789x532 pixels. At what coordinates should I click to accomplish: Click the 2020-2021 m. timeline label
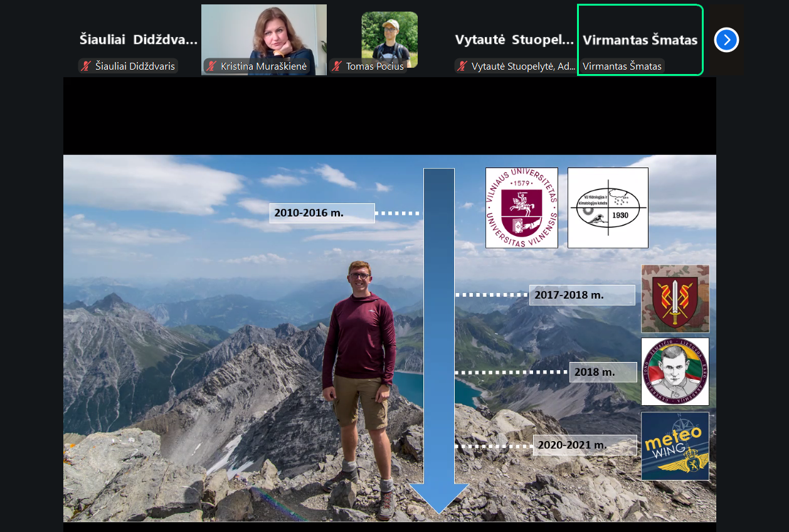[585, 445]
